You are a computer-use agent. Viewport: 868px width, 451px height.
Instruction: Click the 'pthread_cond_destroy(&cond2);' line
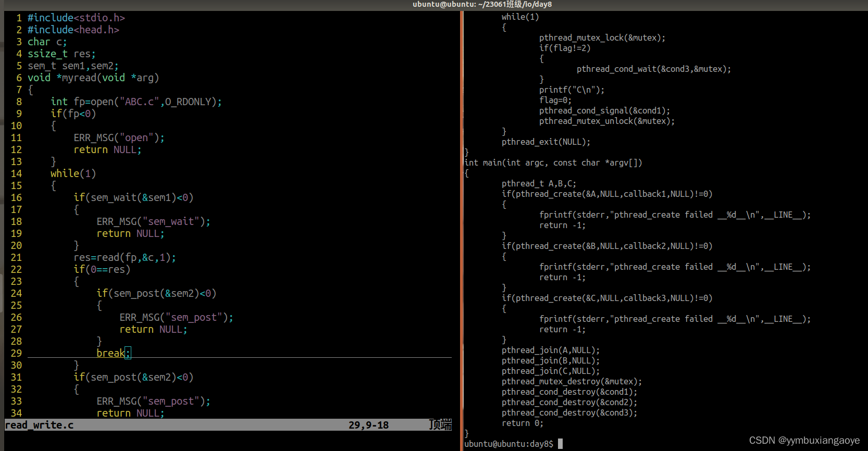coord(569,402)
